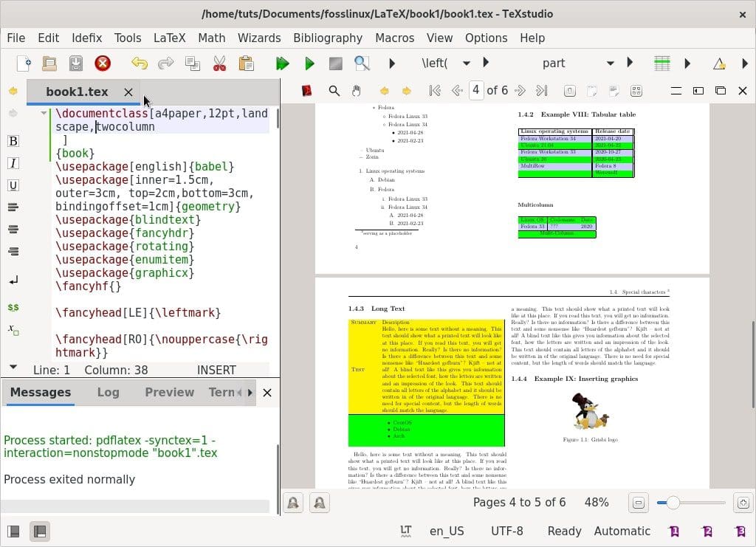This screenshot has width=756, height=547.
Task: Click the magnifier search icon above the PDF
Action: pos(334,91)
